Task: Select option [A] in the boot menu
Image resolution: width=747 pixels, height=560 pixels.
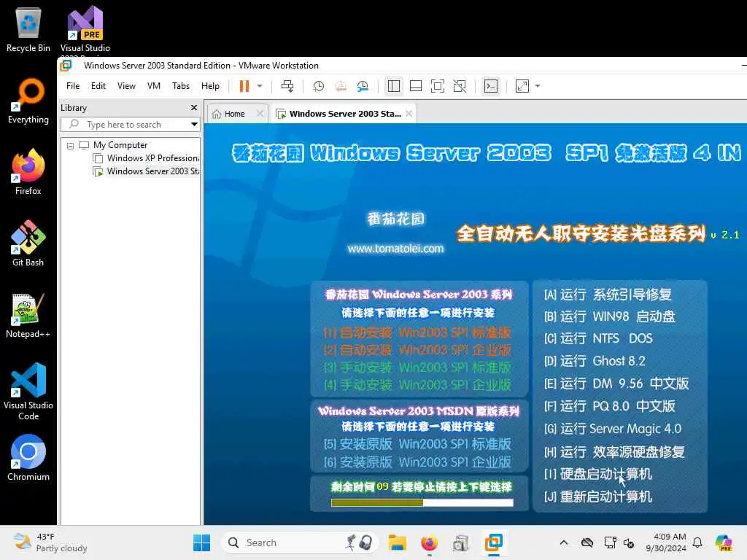Action: 608,295
